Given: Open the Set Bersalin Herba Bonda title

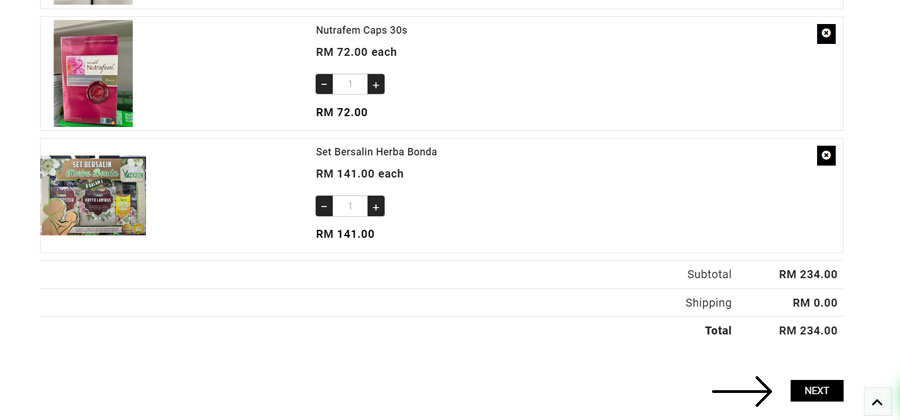Looking at the screenshot, I should [377, 152].
